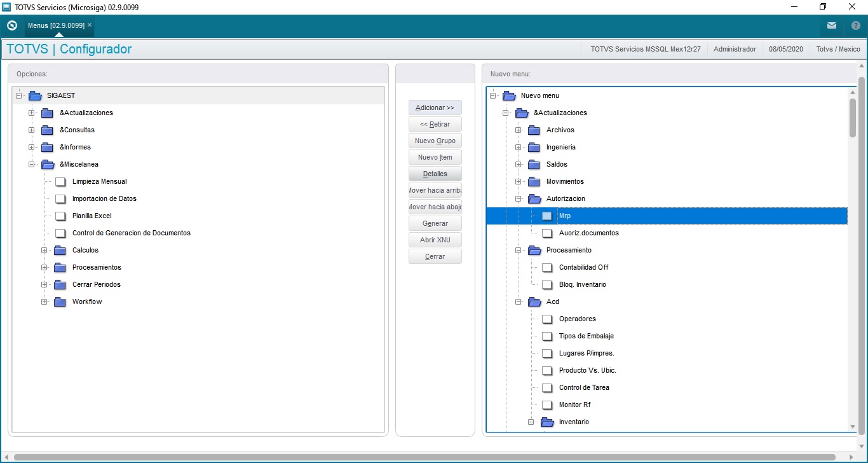This screenshot has height=463, width=868.
Task: Expand &Actualizaciones in the Opciones tree
Action: click(32, 113)
